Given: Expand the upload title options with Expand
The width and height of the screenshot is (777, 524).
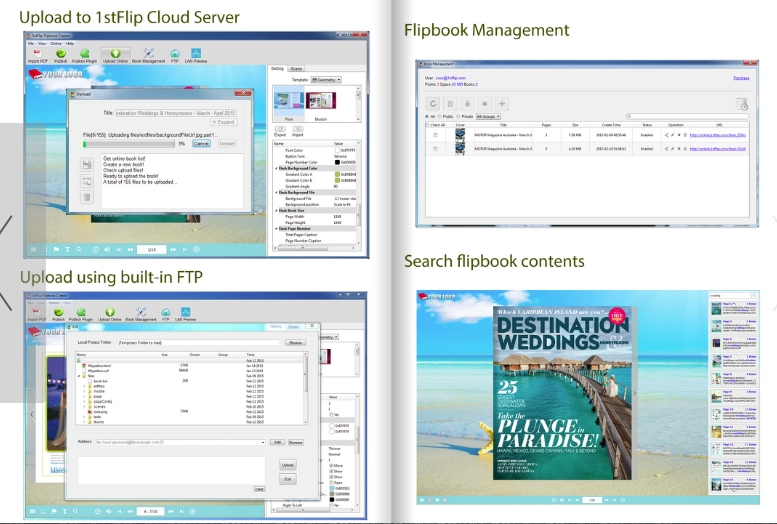Looking at the screenshot, I should click(225, 122).
